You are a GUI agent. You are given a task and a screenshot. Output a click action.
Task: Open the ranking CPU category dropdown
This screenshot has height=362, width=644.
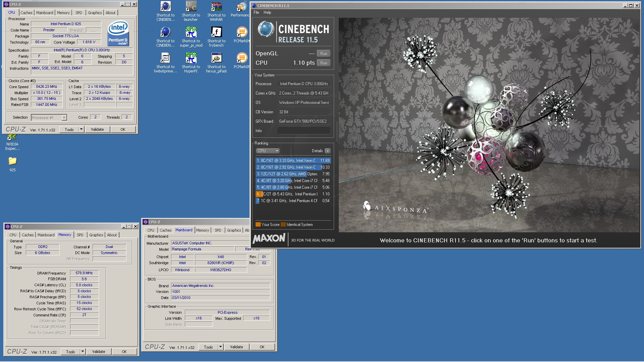(x=267, y=151)
